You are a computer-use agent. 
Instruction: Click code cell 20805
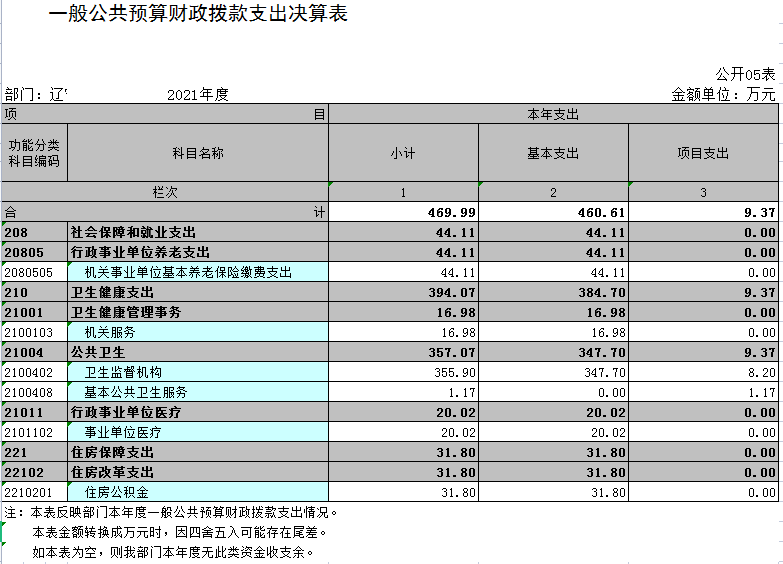[34, 252]
